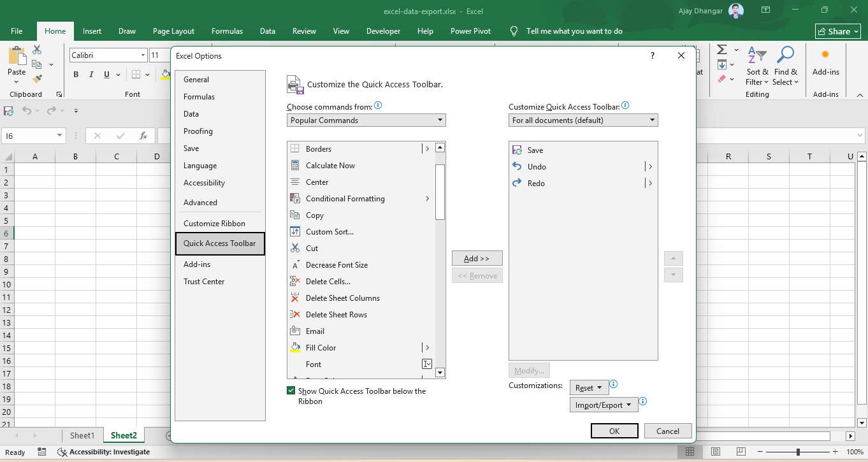Open the Choose commands from dropdown
The height and width of the screenshot is (462, 868).
coord(366,120)
